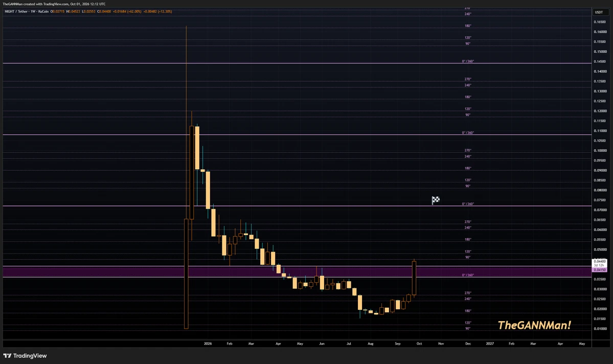This screenshot has height=364, width=613.
Task: Click the high value H0.04523
Action: [x=73, y=11]
